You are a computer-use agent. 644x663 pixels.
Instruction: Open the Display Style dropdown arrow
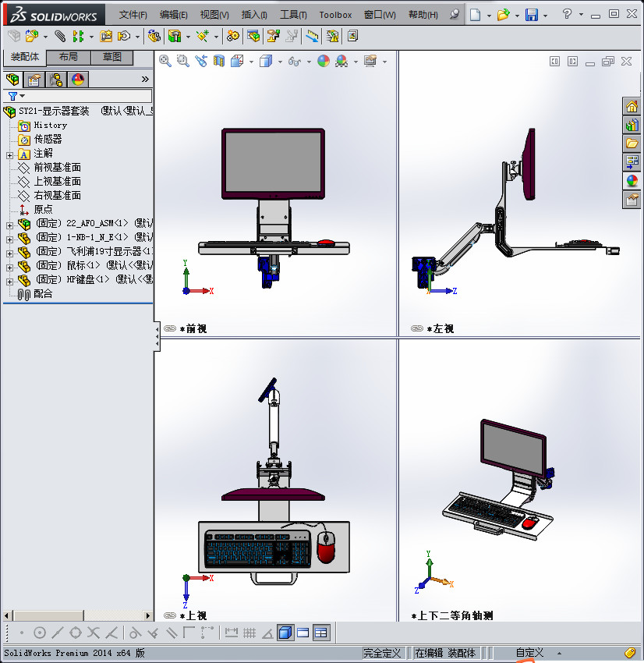click(x=280, y=62)
